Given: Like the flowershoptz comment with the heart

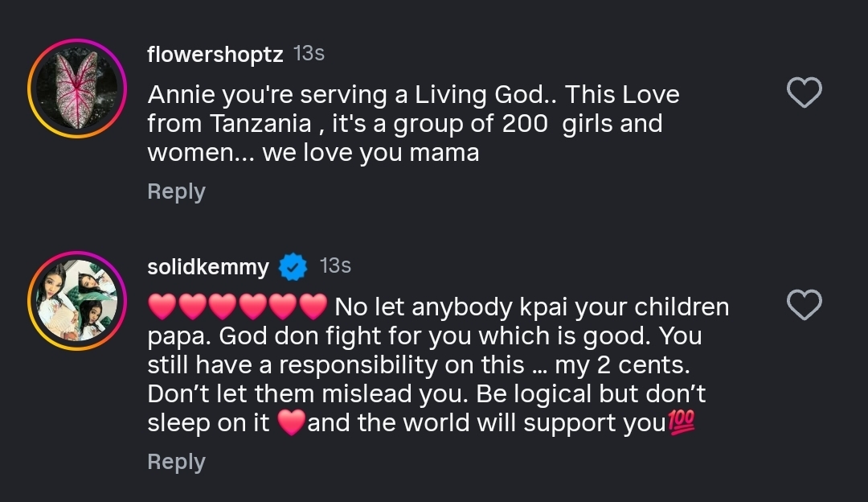Looking at the screenshot, I should [x=803, y=93].
